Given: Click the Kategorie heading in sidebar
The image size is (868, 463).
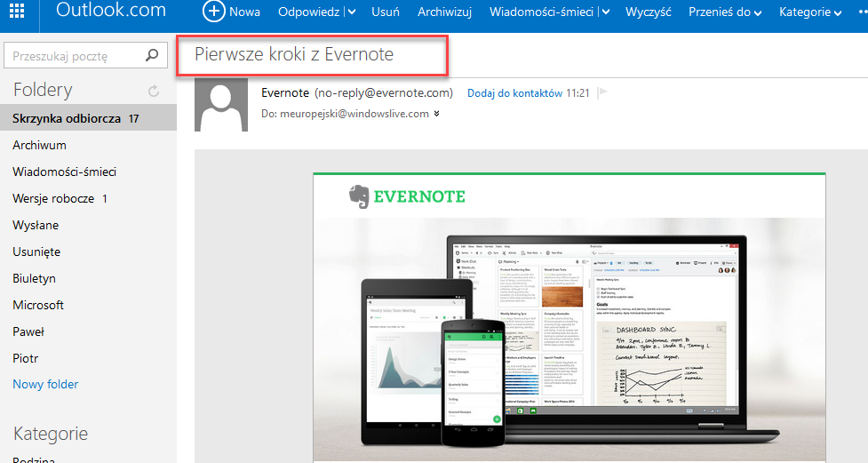Looking at the screenshot, I should click(51, 434).
